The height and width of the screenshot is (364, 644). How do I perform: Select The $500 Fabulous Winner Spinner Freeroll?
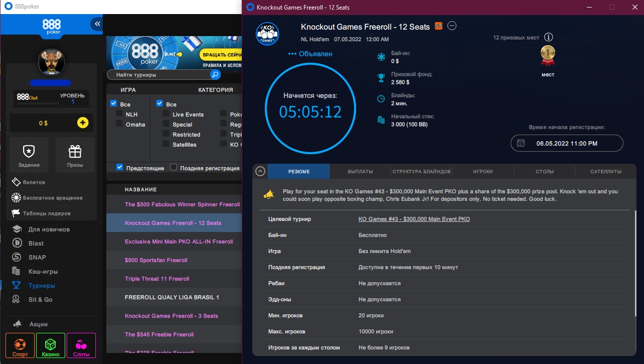[174, 204]
